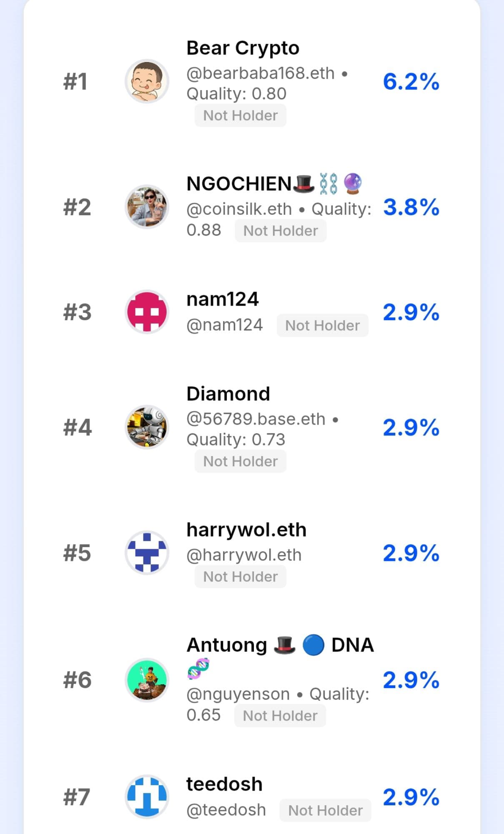
Task: Select the harrywol.eth display name
Action: pyautogui.click(x=246, y=530)
